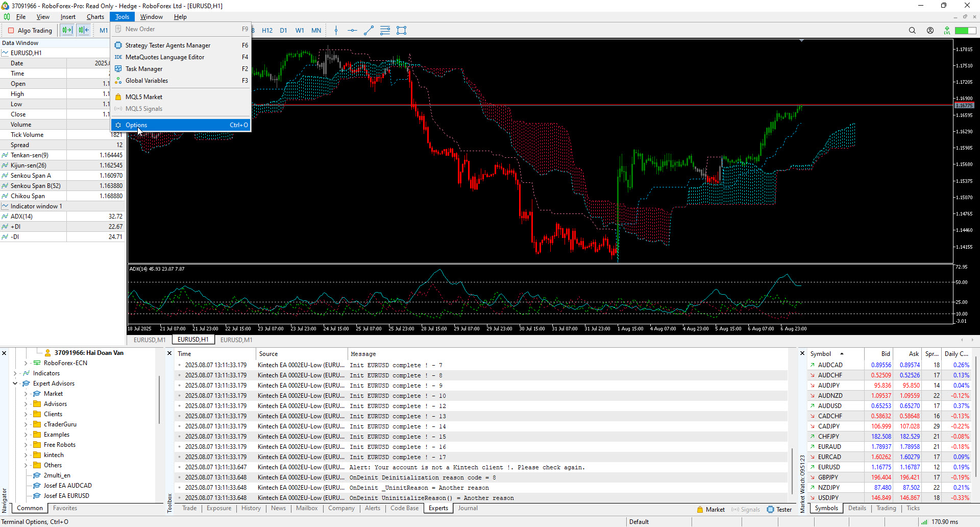Screen dimensions: 980x527
Task: Open Strategy Tester Agents Manager
Action: pos(181,45)
